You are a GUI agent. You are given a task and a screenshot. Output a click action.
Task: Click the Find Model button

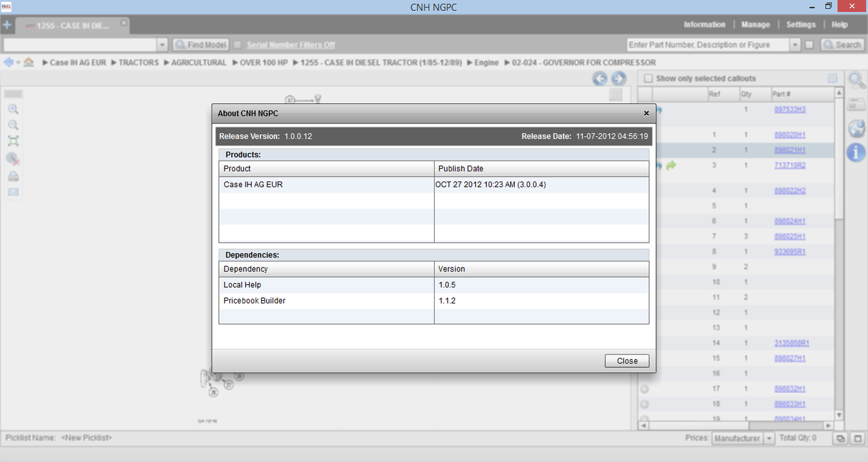click(201, 45)
